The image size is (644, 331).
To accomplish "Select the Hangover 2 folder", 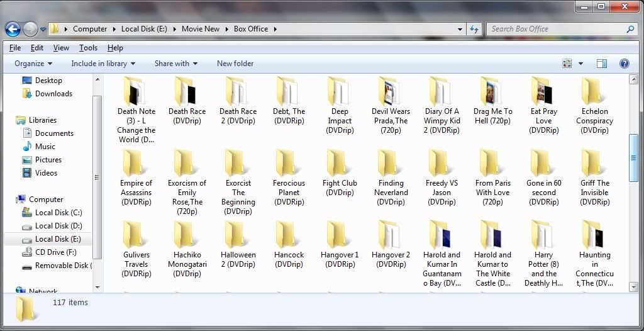I will point(391,245).
